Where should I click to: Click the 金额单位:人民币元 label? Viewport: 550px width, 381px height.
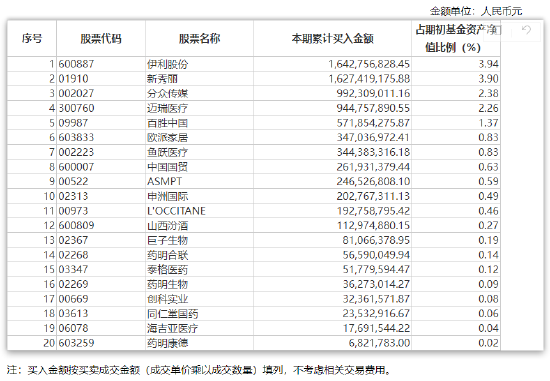476,11
